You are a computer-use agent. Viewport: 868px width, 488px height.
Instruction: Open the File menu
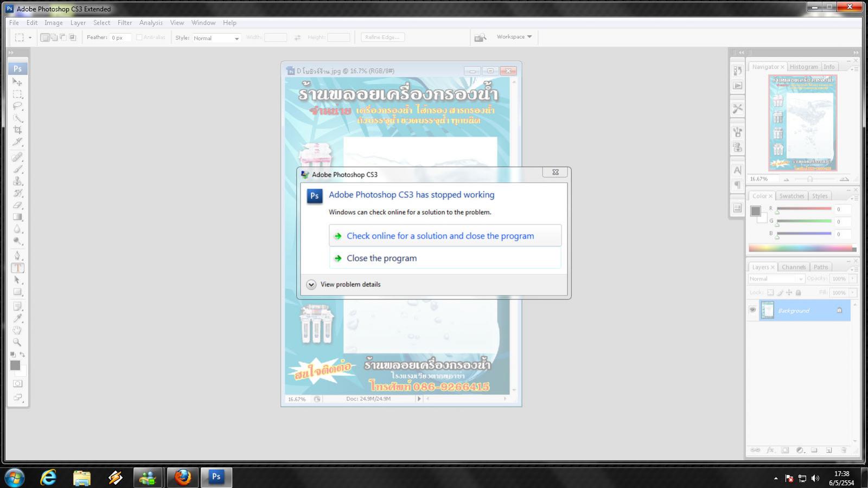(x=14, y=23)
